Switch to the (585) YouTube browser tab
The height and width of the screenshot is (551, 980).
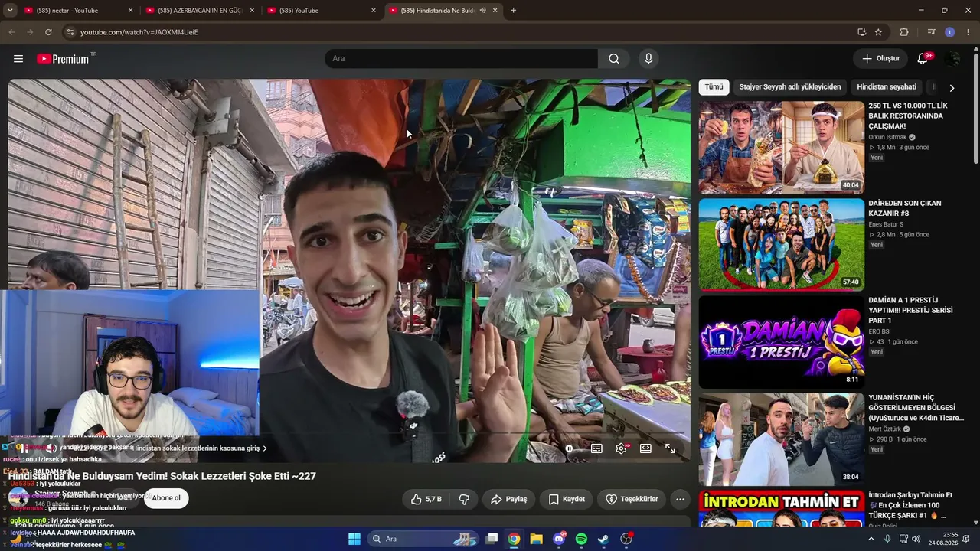[322, 11]
